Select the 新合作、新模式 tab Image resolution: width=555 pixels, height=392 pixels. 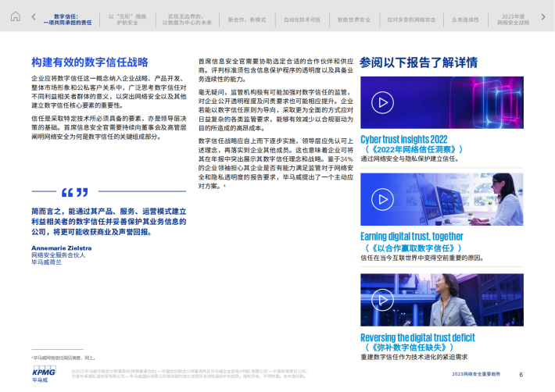(245, 20)
